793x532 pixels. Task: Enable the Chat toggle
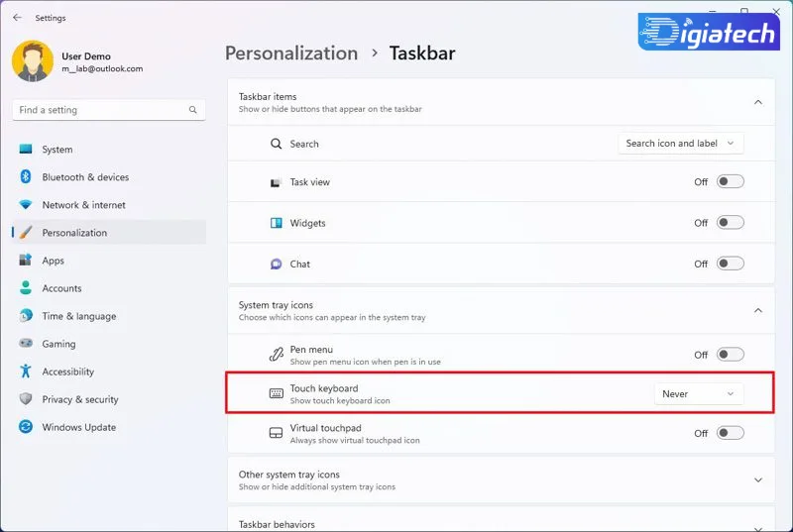[x=730, y=264]
